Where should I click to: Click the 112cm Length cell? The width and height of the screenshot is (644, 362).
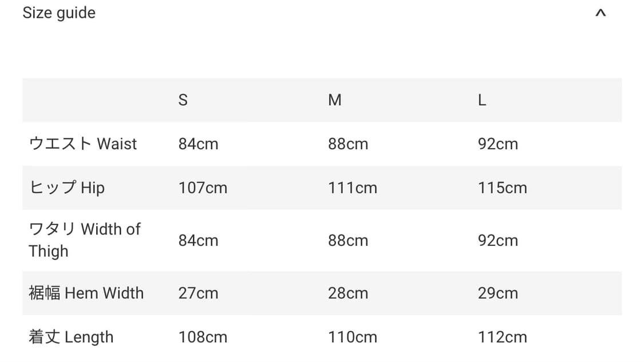click(502, 337)
